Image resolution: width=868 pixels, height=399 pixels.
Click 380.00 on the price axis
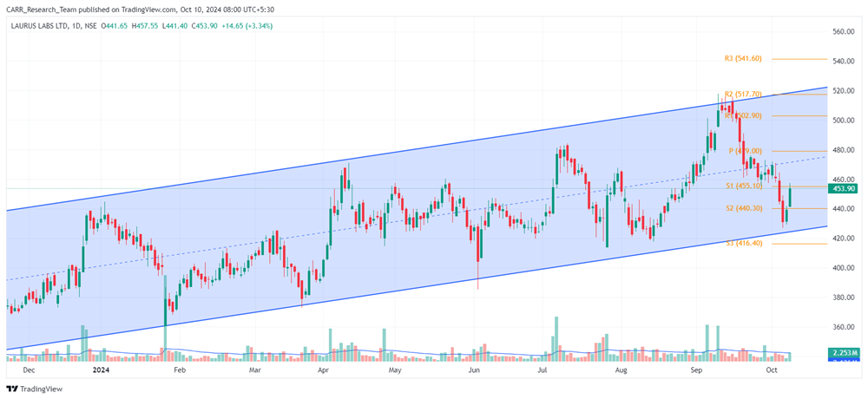(845, 298)
